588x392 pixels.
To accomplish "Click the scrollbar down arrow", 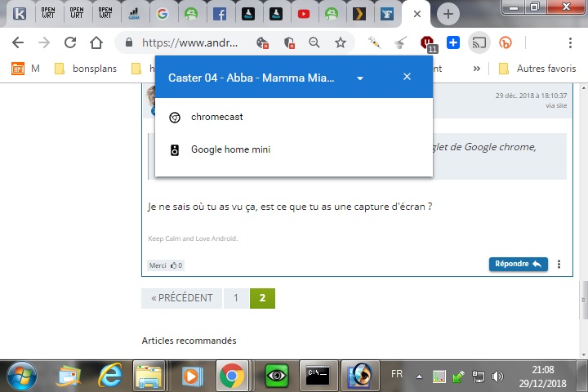I will (583, 354).
